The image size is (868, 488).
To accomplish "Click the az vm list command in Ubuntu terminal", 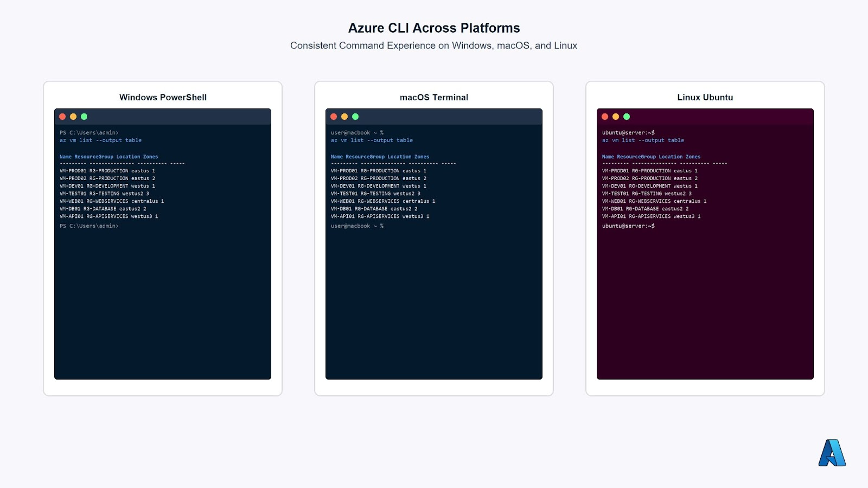I will click(643, 140).
